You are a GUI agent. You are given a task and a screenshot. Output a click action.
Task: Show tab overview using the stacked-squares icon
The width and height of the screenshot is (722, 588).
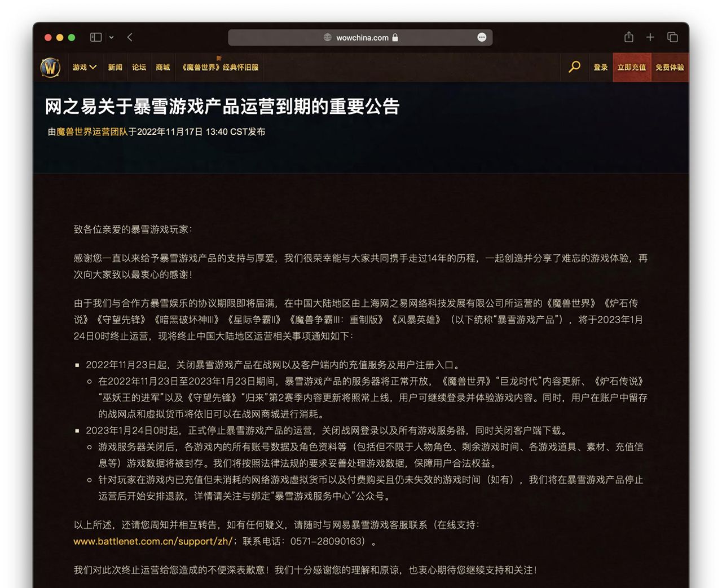tap(672, 37)
